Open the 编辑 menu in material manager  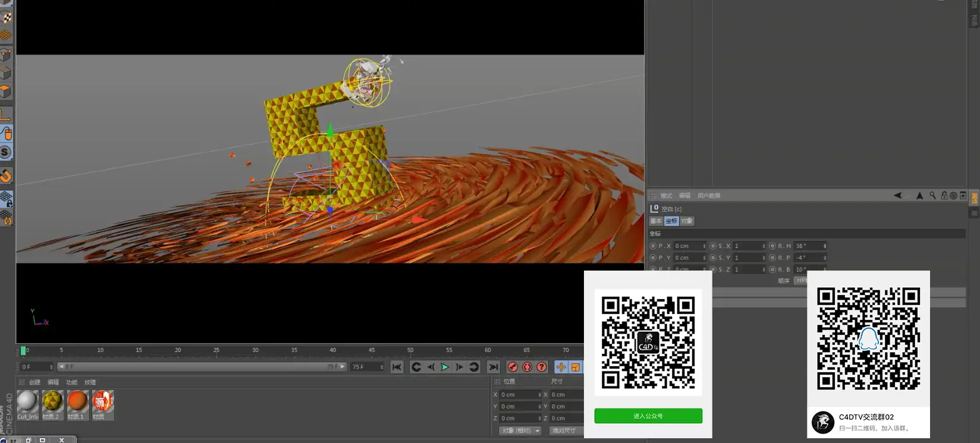pyautogui.click(x=54, y=382)
